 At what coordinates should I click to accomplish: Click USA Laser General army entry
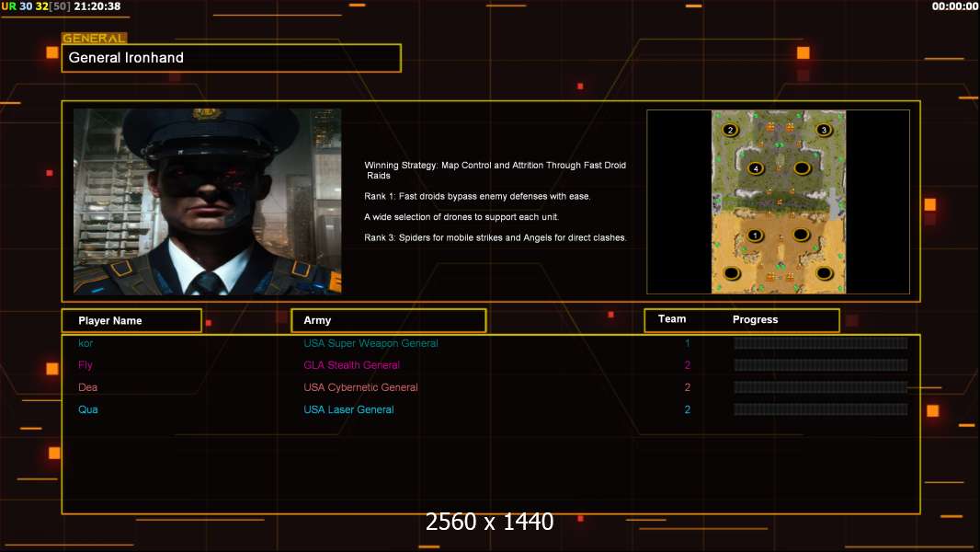pos(348,409)
